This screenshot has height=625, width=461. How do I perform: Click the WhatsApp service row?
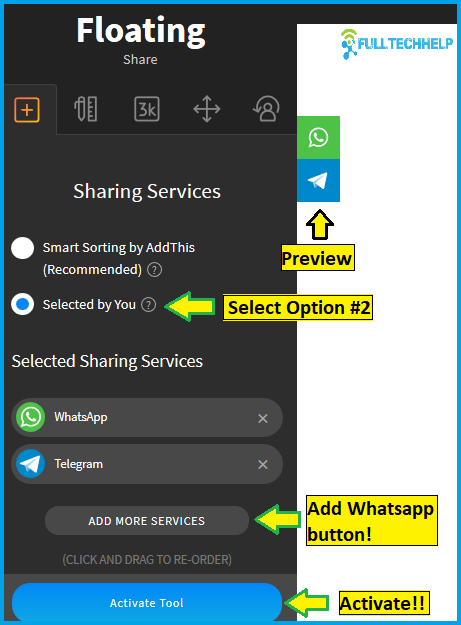pyautogui.click(x=147, y=418)
